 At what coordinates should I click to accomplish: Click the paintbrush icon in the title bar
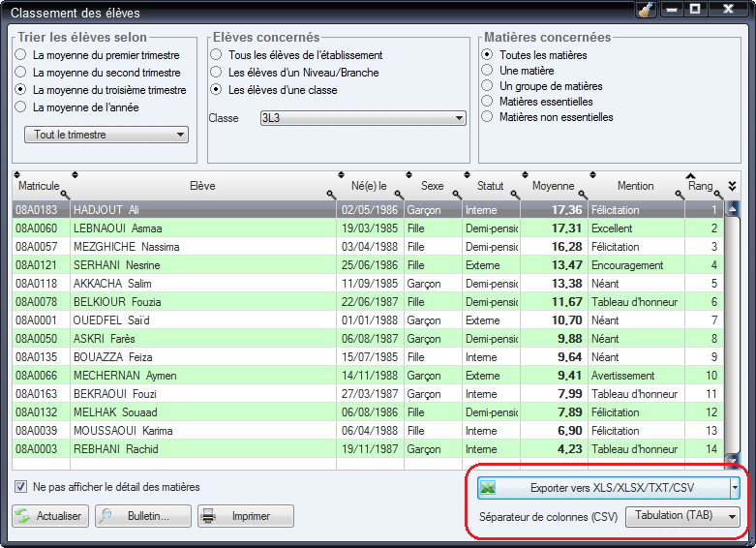pos(646,9)
